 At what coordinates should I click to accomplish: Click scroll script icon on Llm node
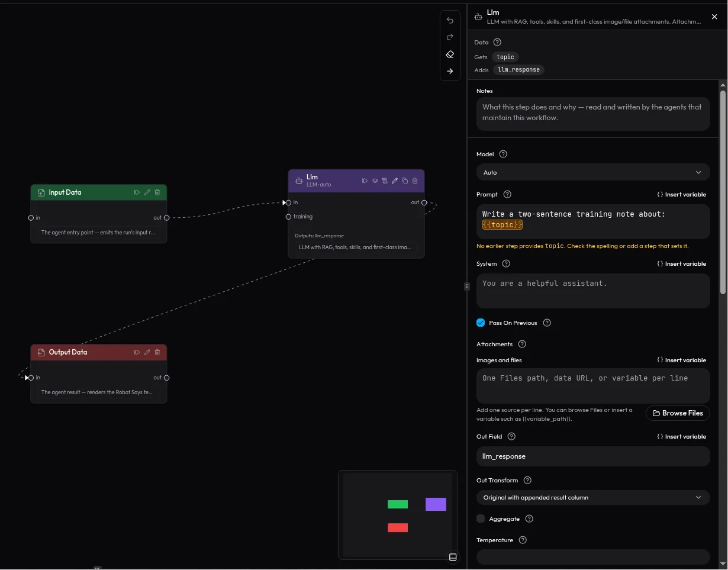[x=385, y=181]
